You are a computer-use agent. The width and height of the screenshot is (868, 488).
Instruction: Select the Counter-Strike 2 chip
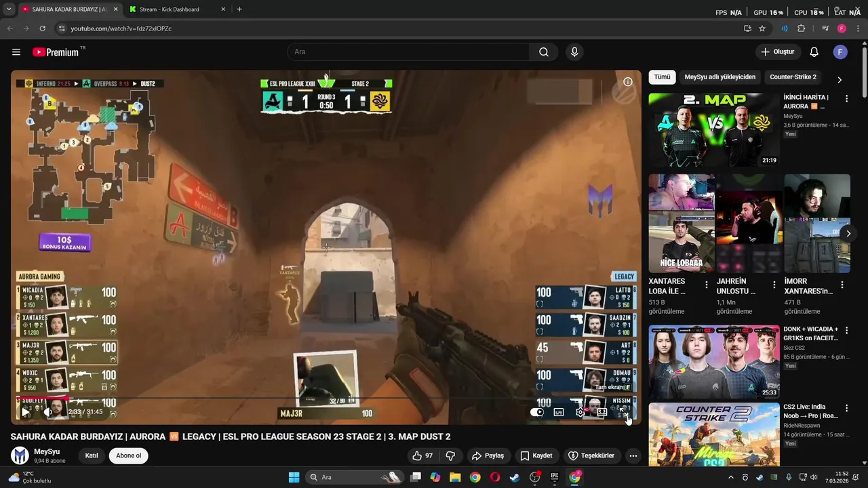[793, 77]
